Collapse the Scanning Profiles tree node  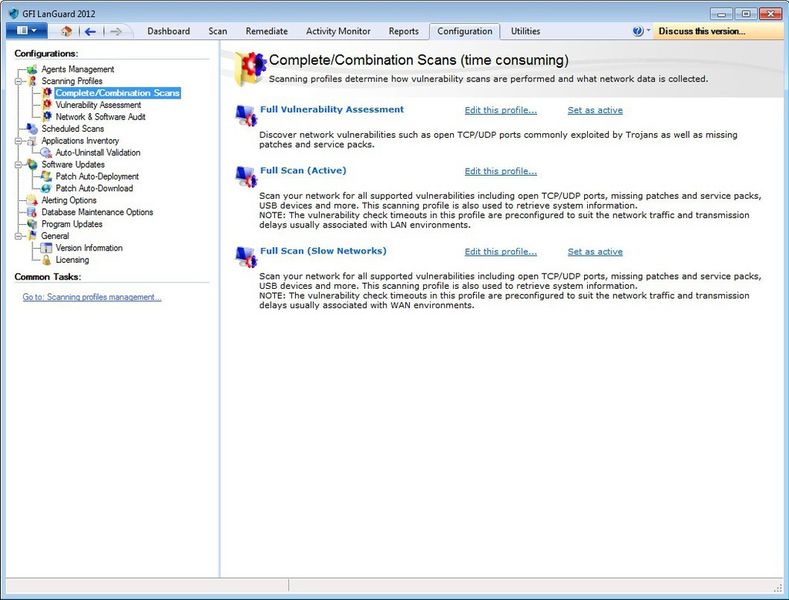[x=19, y=81]
